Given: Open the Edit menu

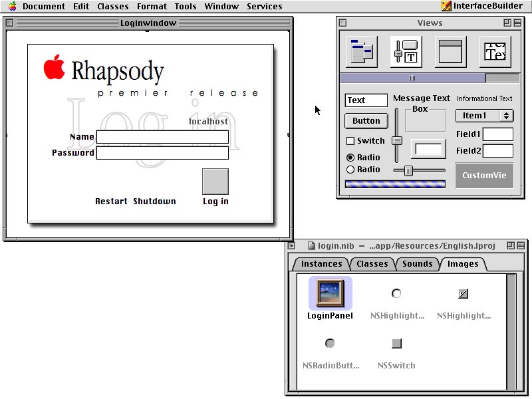Looking at the screenshot, I should (x=81, y=6).
